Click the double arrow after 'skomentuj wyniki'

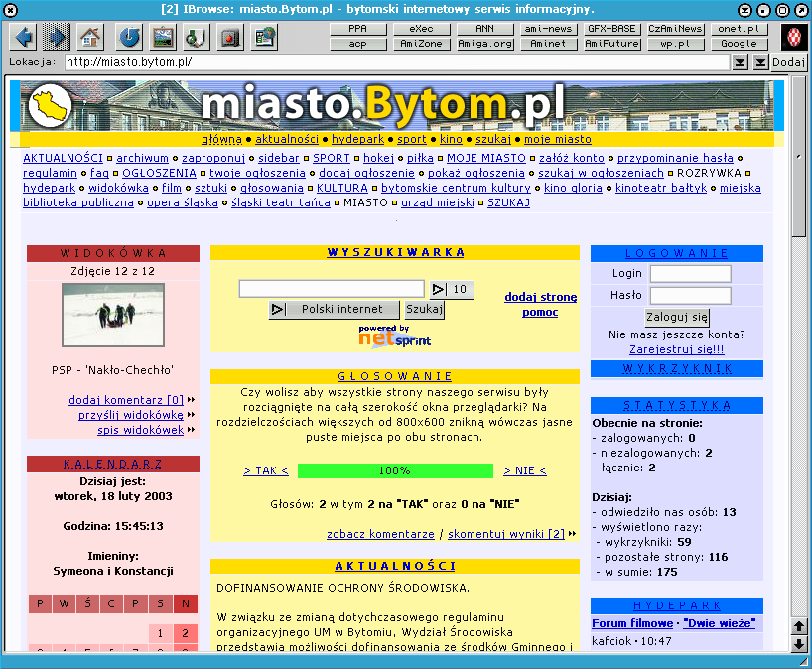point(572,534)
